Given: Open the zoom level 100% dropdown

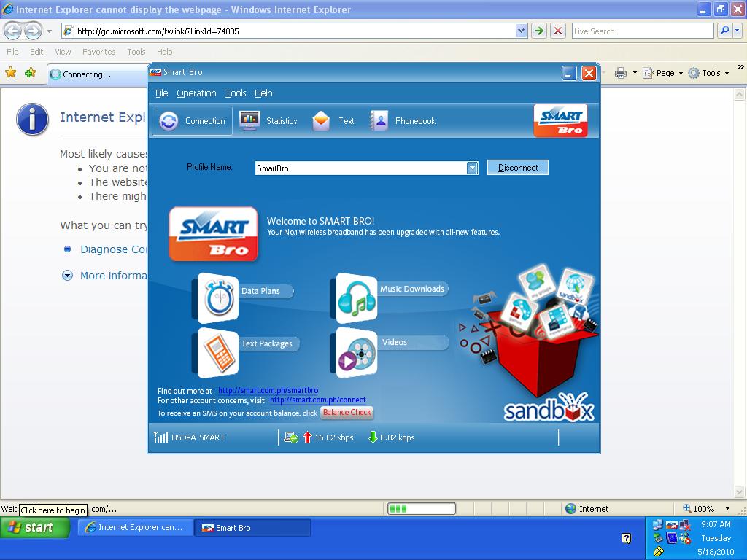Looking at the screenshot, I should 727,509.
